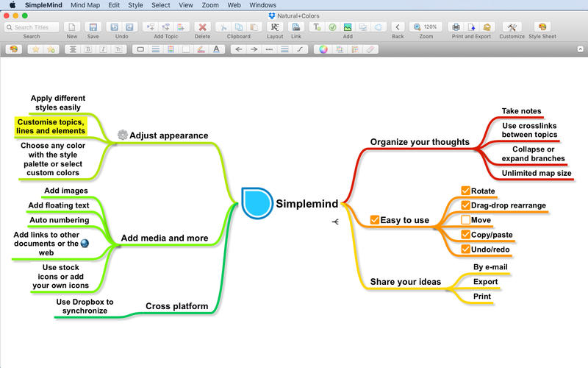Click the New mind map icon

(x=71, y=27)
